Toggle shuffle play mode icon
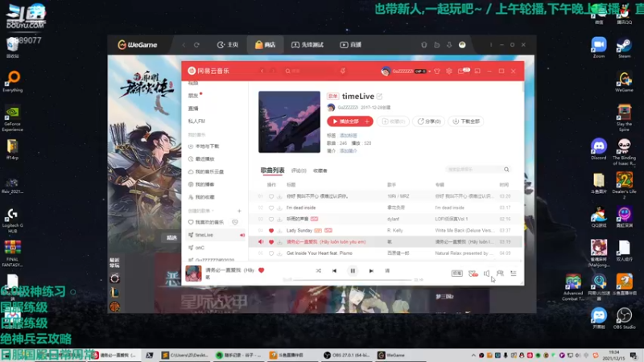Image resolution: width=644 pixels, height=362 pixels. coord(318,271)
